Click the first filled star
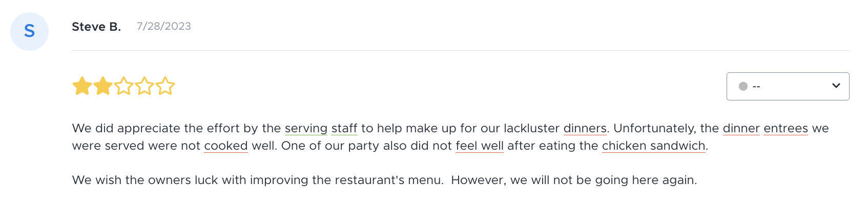Viewport: 868px width, 203px height. (x=82, y=86)
